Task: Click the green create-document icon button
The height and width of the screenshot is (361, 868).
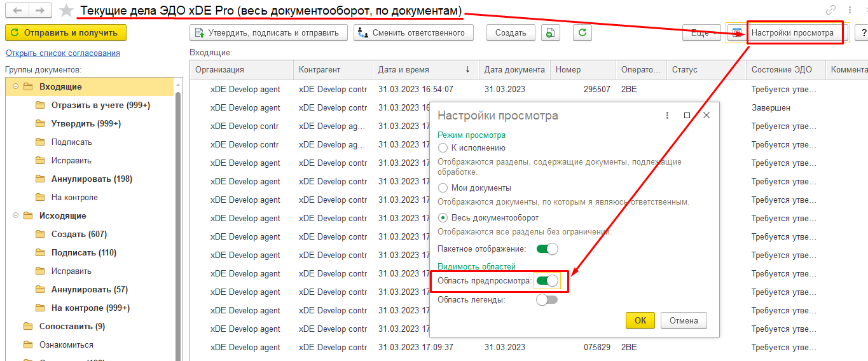Action: point(550,33)
